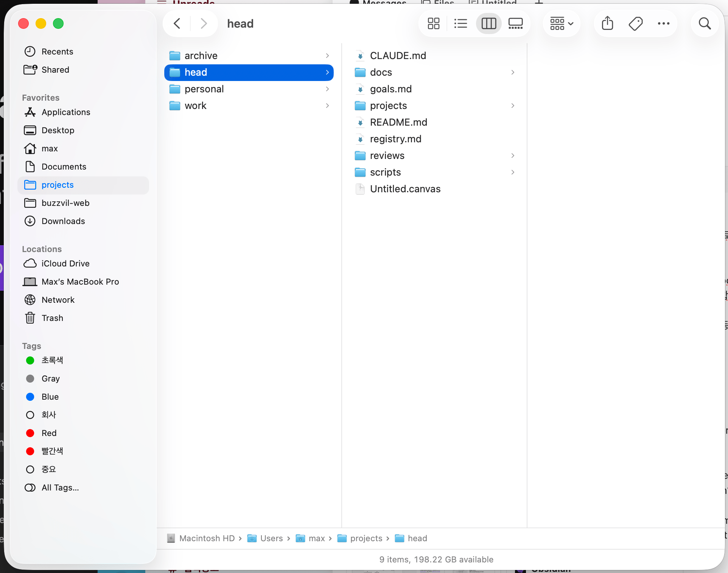
Task: Go back to the previous folder
Action: (x=176, y=23)
